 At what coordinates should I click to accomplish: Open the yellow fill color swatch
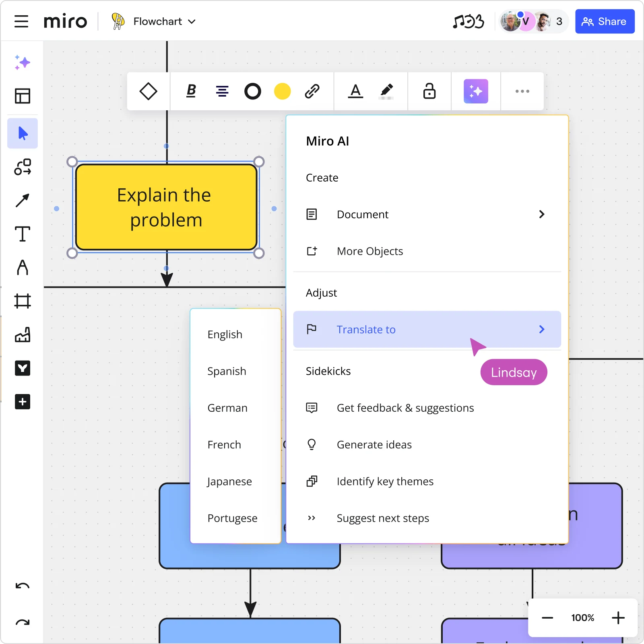click(x=283, y=91)
